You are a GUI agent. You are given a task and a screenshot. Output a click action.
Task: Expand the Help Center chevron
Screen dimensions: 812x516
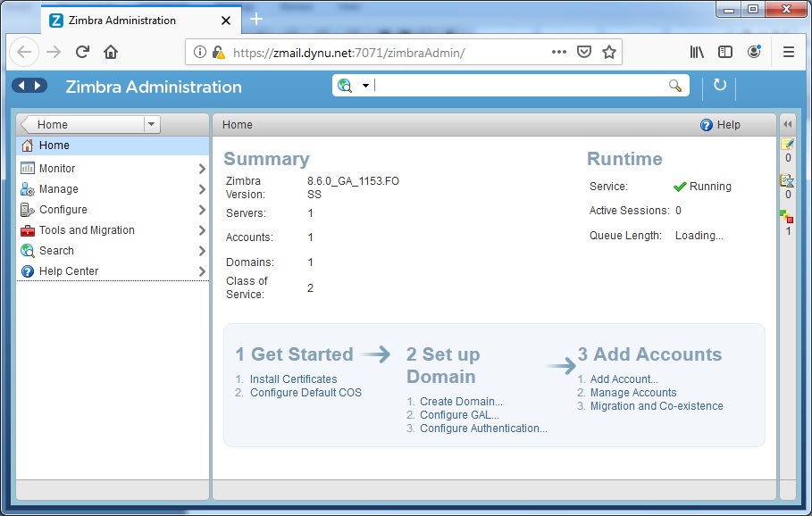(x=202, y=271)
